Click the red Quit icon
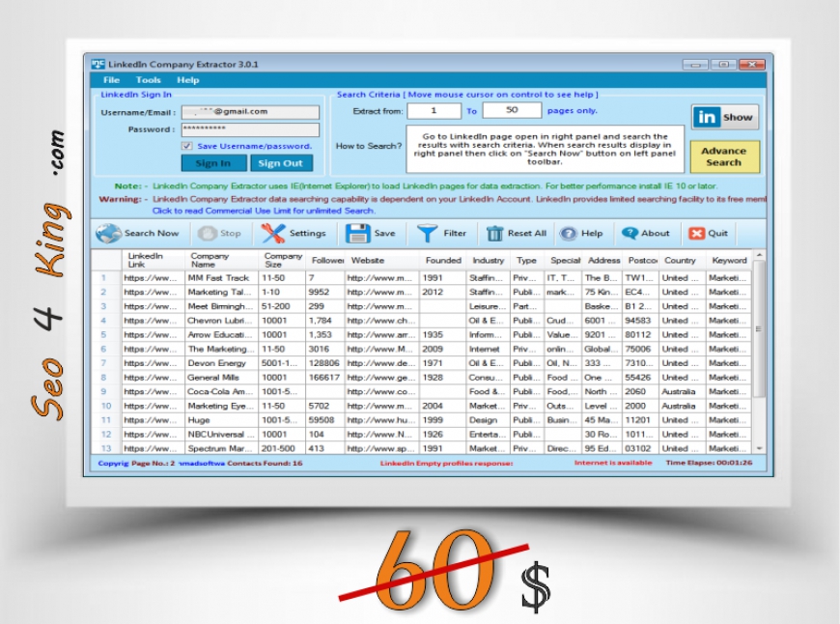840x624 pixels. (696, 233)
